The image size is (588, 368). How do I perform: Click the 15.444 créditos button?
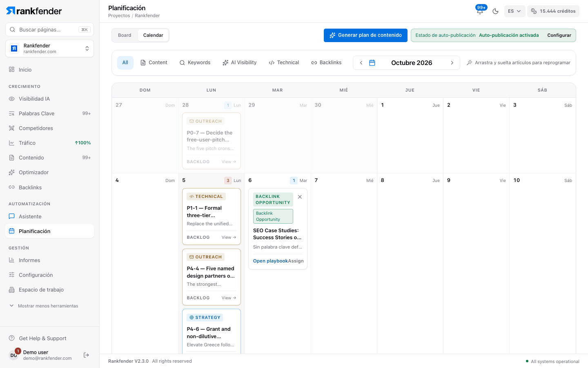click(x=553, y=11)
